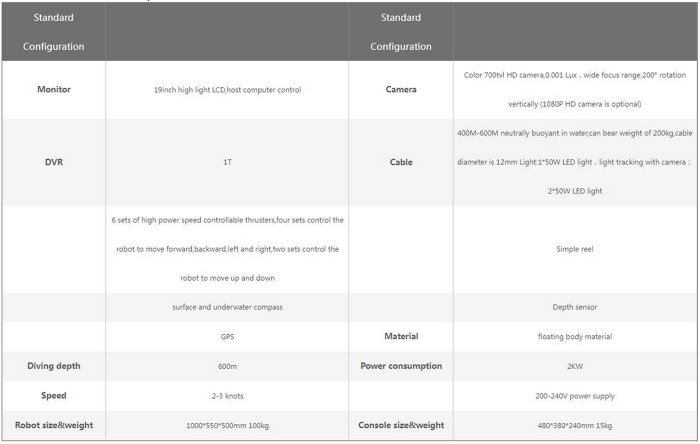Select the Depth sensor cell
700x444 pixels.
(x=574, y=308)
